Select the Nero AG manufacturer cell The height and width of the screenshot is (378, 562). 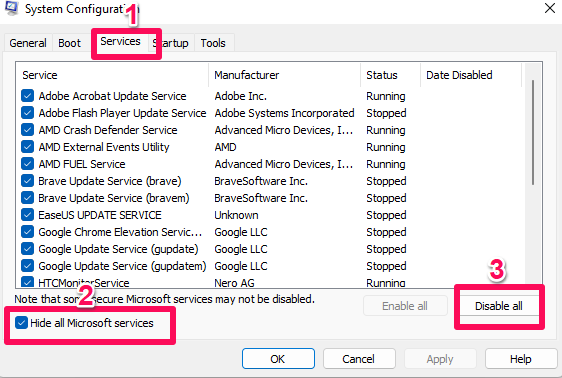pos(234,283)
